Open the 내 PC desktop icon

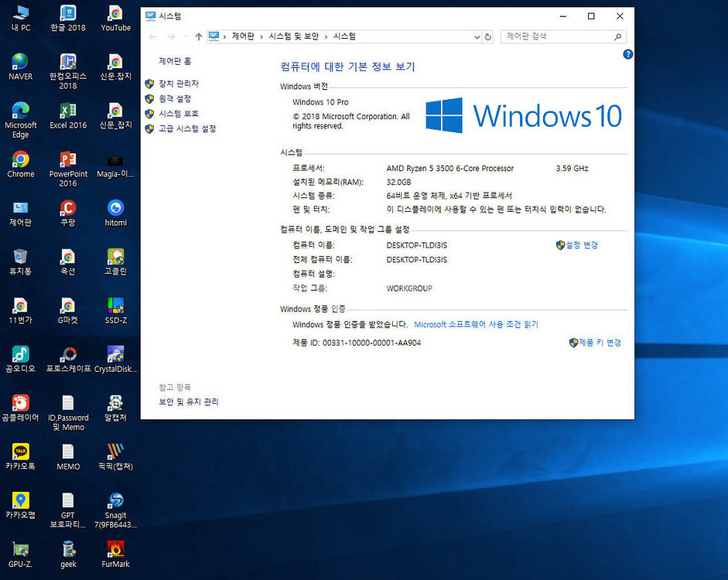[20, 19]
